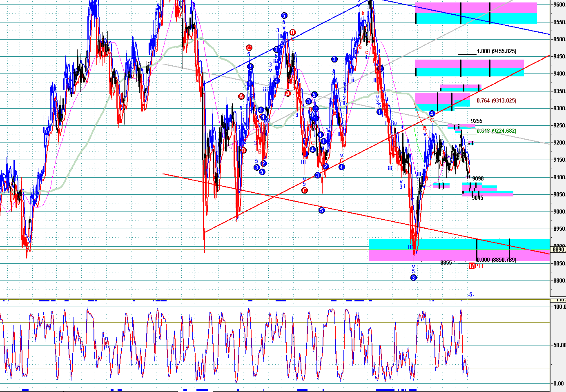Click the 9098 price annotation

tap(478, 178)
